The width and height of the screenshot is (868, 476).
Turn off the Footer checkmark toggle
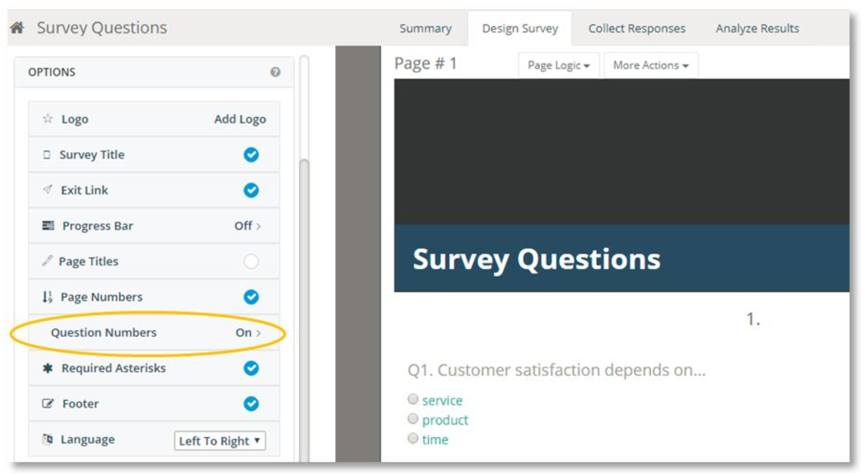tap(251, 403)
